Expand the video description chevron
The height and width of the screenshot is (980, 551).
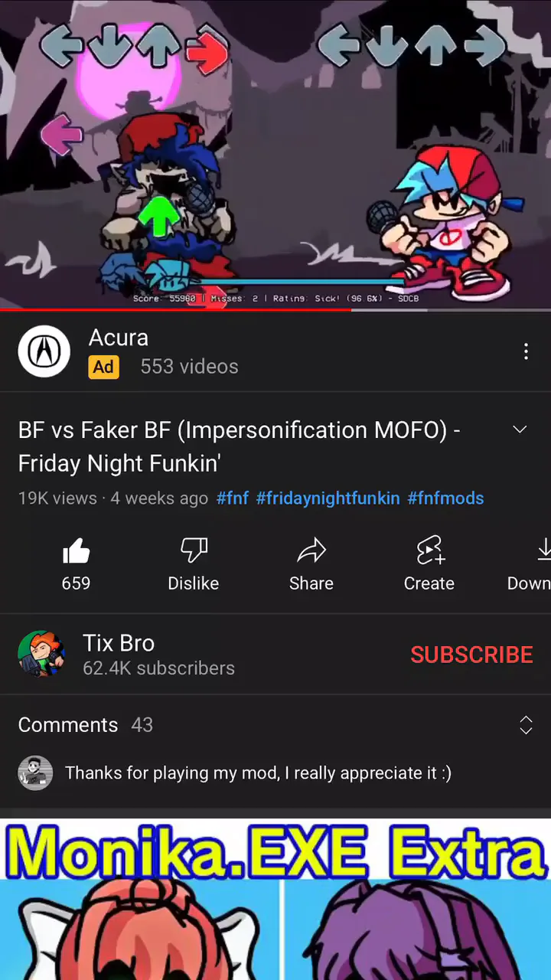pos(520,430)
